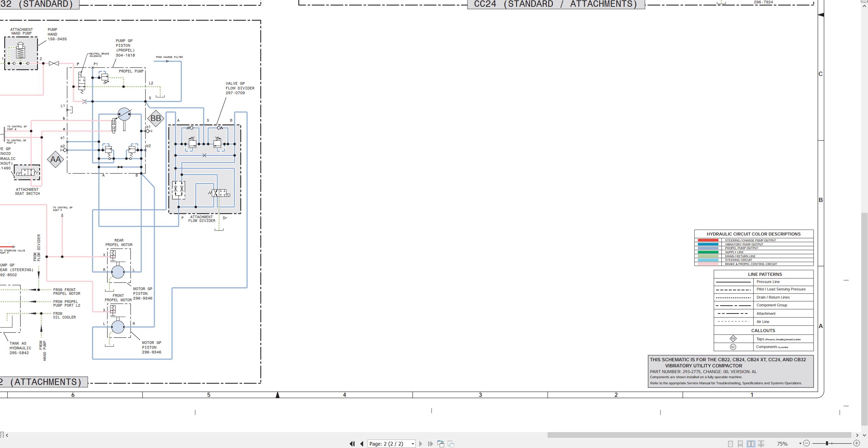868x448 pixels.
Task: Go to the previous view
Action: (x=441, y=444)
